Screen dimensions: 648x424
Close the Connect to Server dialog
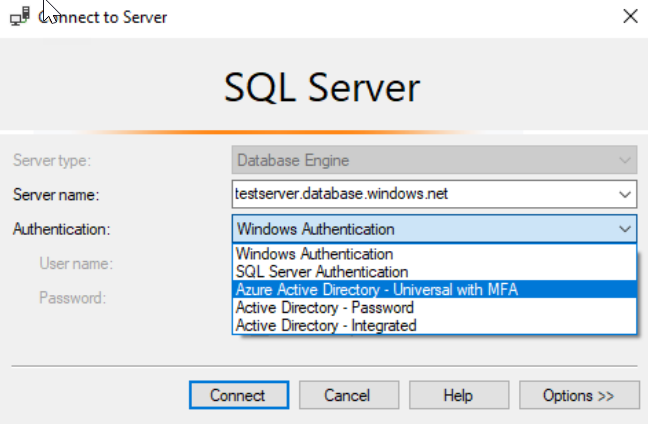(x=628, y=17)
